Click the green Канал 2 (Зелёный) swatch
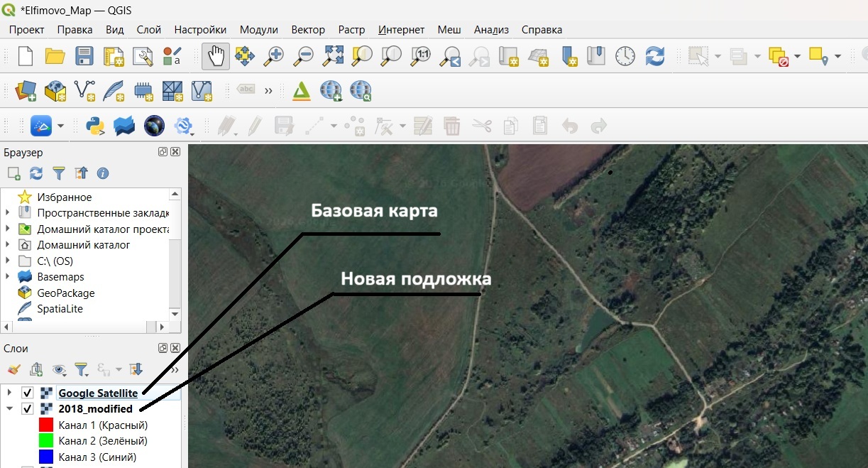868x468 pixels. [45, 441]
